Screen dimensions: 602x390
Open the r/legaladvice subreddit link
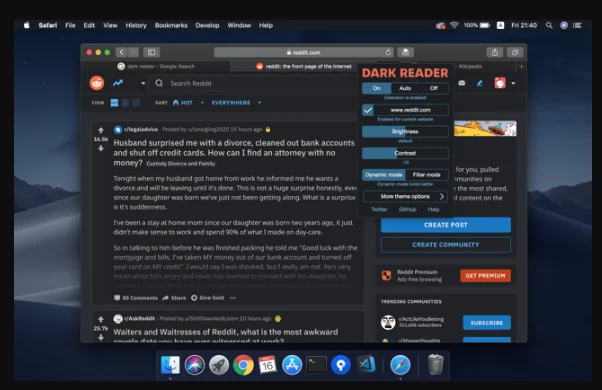click(141, 129)
